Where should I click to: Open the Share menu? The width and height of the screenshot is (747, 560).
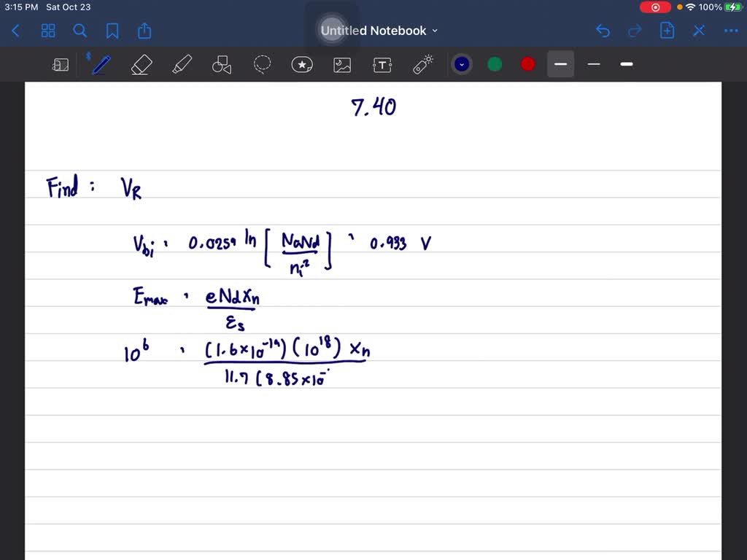[144, 31]
